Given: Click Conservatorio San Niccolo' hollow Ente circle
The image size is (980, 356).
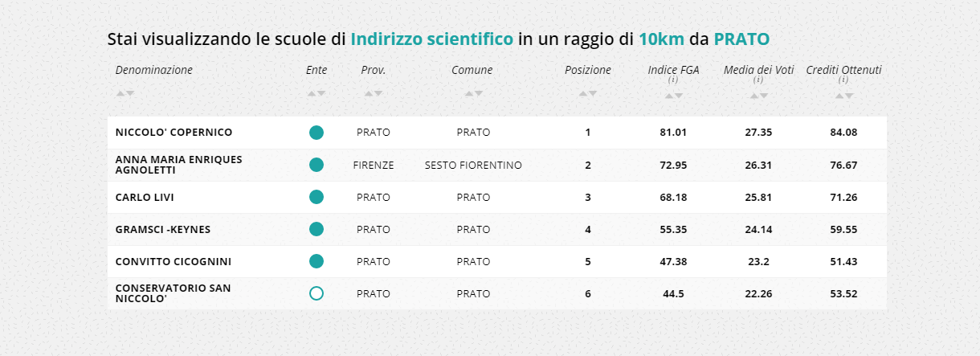Looking at the screenshot, I should click(316, 293).
